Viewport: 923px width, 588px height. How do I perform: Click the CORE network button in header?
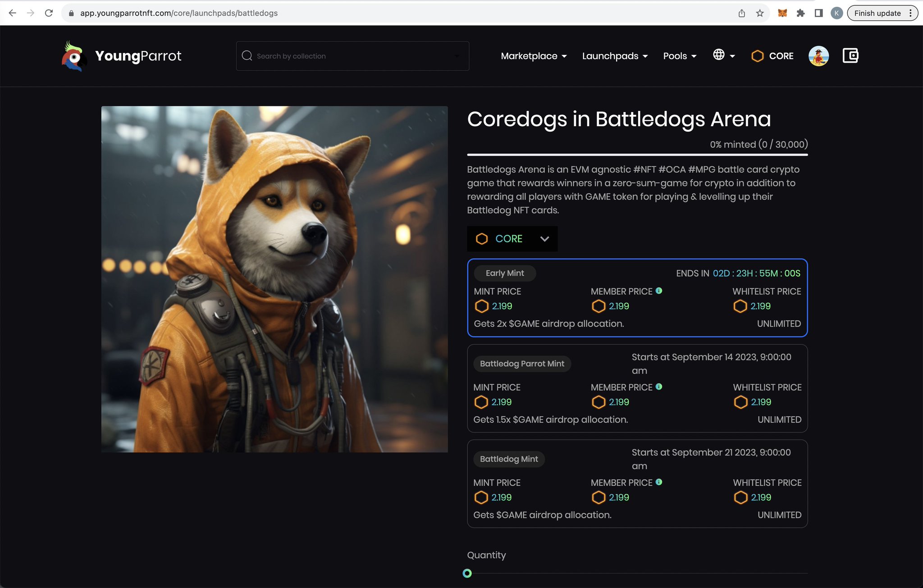[x=772, y=56]
